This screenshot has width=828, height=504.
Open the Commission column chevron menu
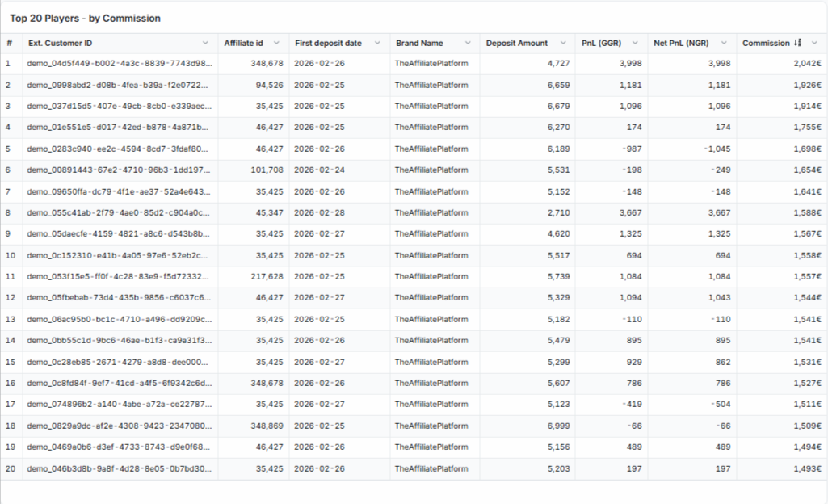[814, 43]
